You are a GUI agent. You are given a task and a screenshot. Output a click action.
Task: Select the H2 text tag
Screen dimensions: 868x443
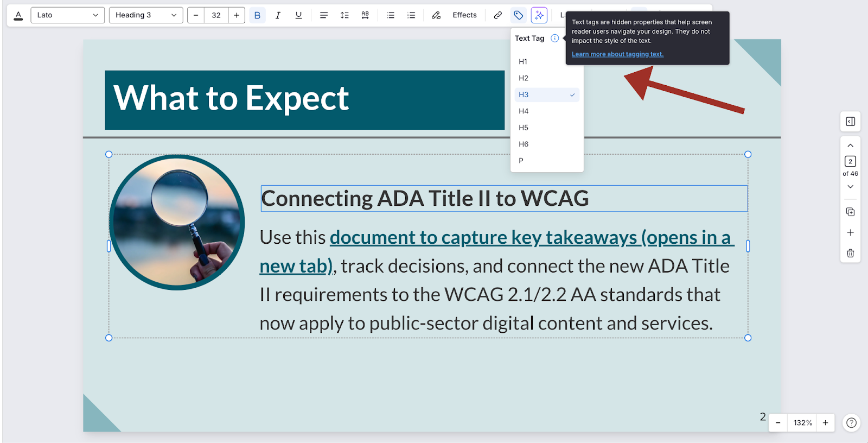coord(547,78)
